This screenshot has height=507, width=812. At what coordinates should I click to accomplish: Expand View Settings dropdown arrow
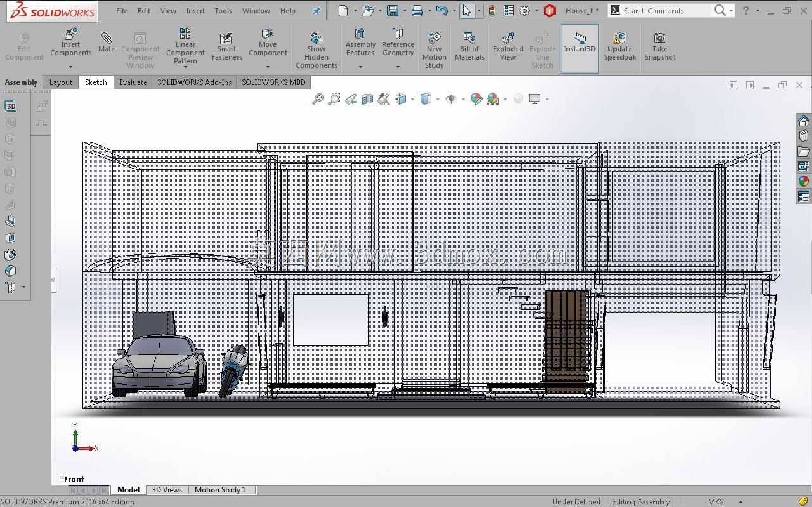click(x=547, y=99)
